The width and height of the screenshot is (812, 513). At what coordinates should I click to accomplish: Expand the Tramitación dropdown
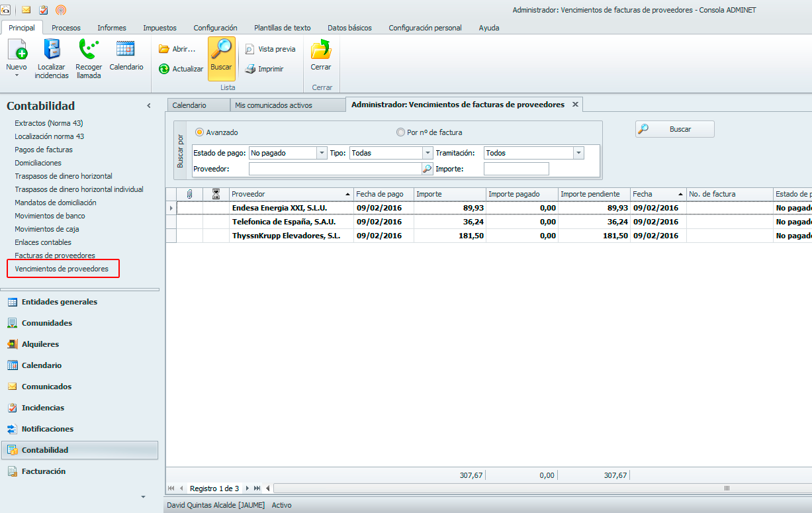pyautogui.click(x=578, y=153)
